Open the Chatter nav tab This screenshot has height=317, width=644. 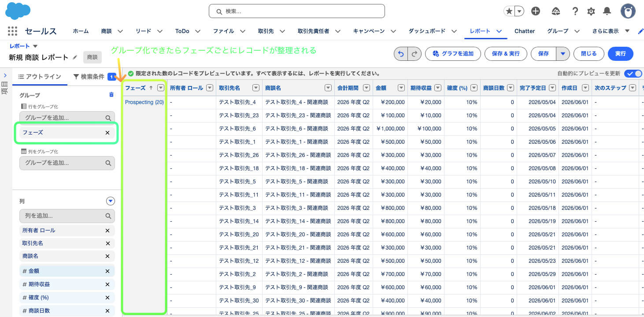tap(525, 31)
